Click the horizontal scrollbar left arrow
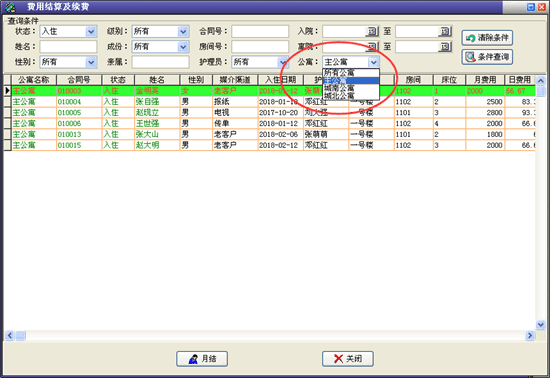The width and height of the screenshot is (550, 378). click(9, 336)
